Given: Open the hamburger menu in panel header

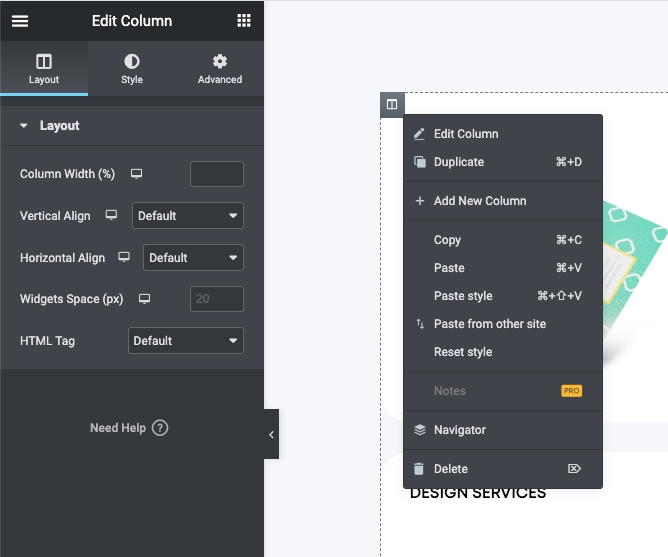Looking at the screenshot, I should coord(20,21).
